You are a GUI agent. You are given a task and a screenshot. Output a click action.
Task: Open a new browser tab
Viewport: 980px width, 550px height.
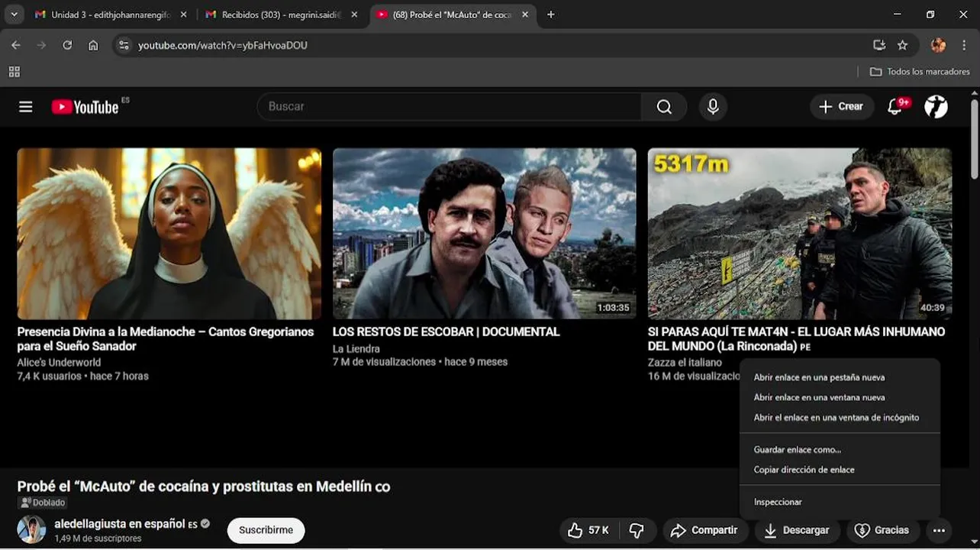(551, 15)
